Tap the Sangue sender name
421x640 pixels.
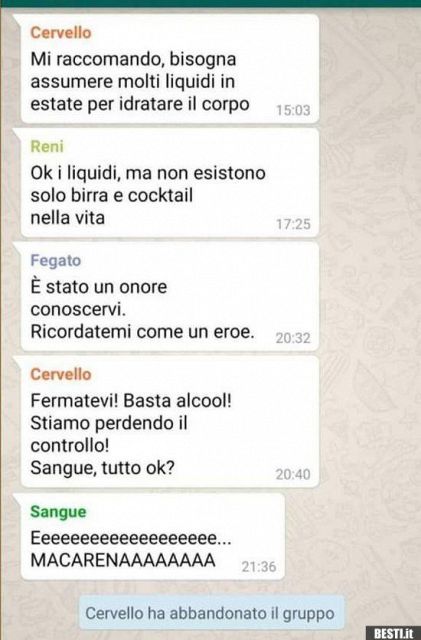(x=58, y=512)
